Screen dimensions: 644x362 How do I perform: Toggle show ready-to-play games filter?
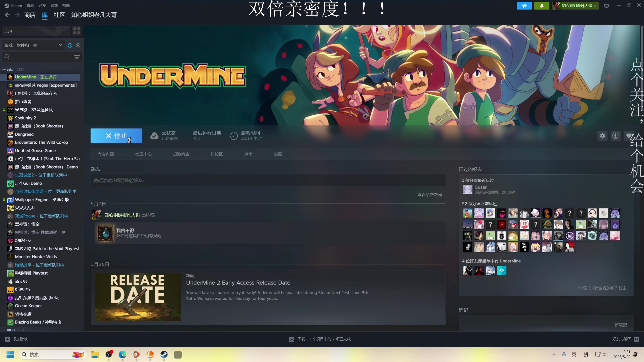[x=78, y=45]
